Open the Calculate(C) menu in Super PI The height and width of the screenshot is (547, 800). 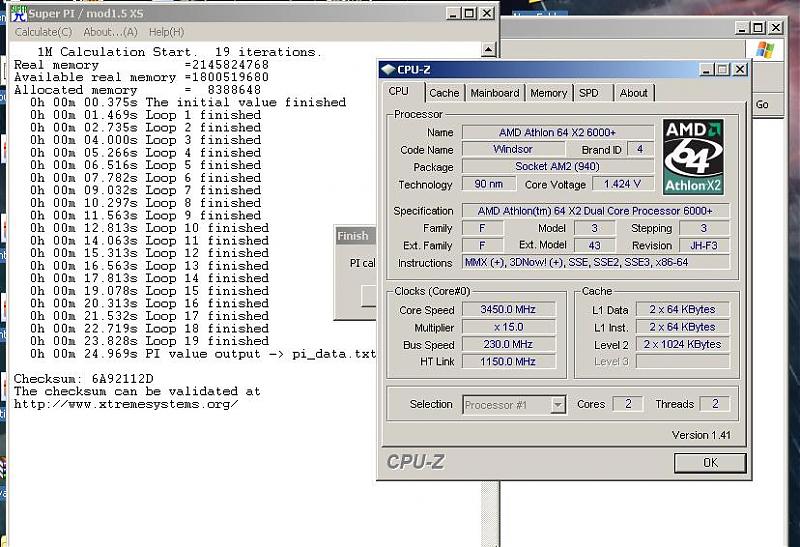pyautogui.click(x=43, y=32)
